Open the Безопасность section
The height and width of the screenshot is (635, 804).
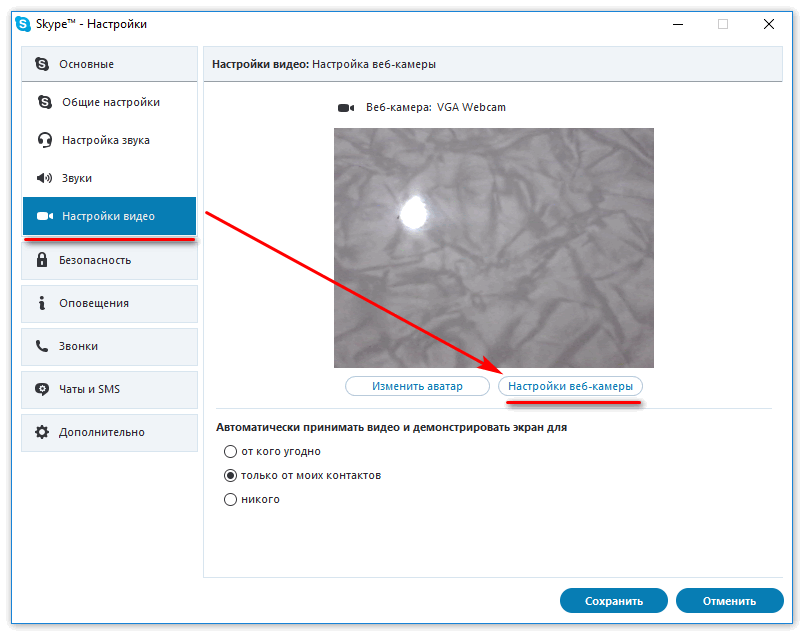point(109,260)
